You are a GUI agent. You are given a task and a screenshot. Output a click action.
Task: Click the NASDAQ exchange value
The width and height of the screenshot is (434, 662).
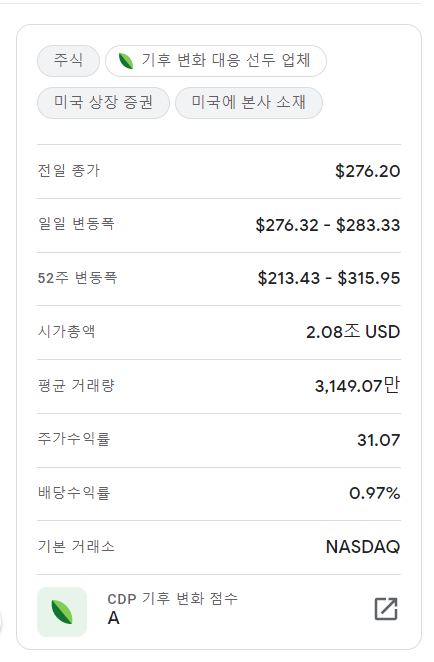pyautogui.click(x=363, y=547)
